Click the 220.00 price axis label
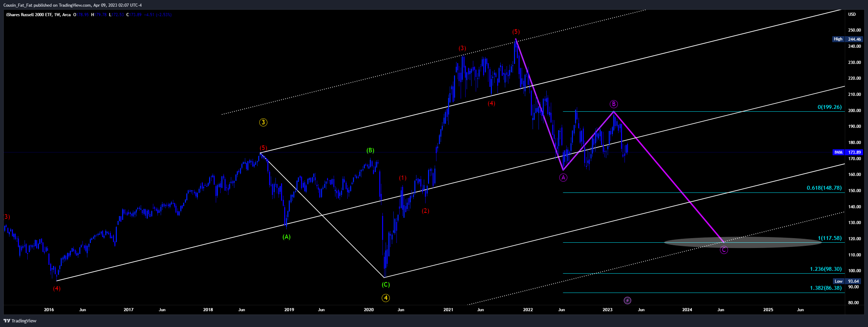868x327 pixels. pyautogui.click(x=854, y=78)
